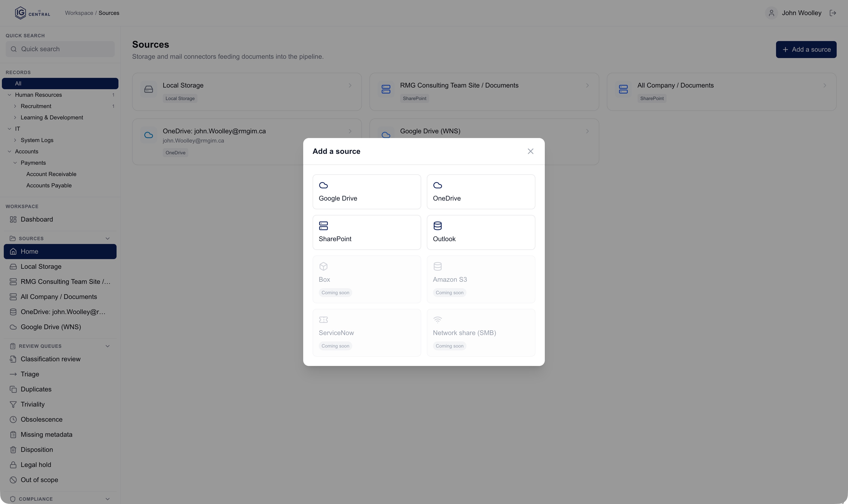
Task: Expand the Learning & Development node
Action: tap(15, 118)
